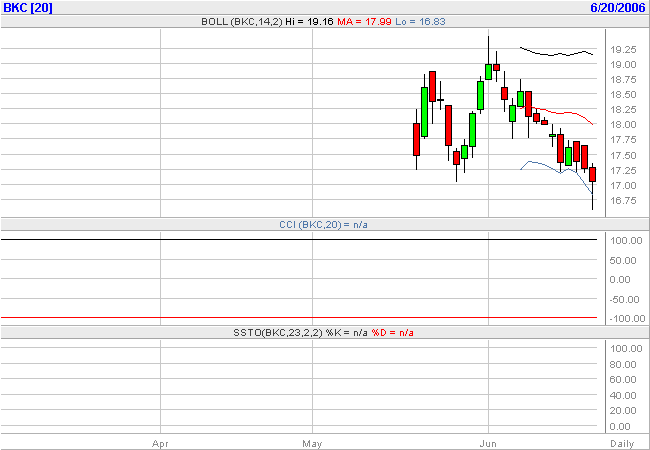The height and width of the screenshot is (450, 650).
Task: Click the blue Lo = 16.83 value
Action: pos(420,22)
